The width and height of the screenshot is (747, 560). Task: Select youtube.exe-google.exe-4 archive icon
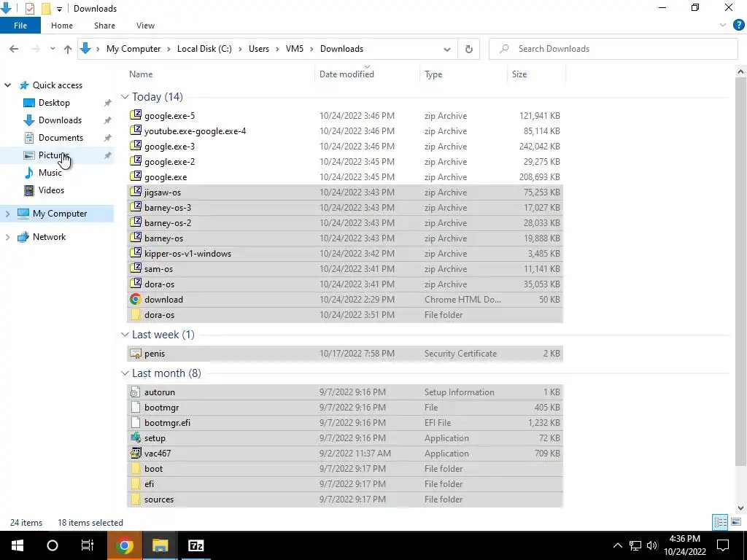136,131
